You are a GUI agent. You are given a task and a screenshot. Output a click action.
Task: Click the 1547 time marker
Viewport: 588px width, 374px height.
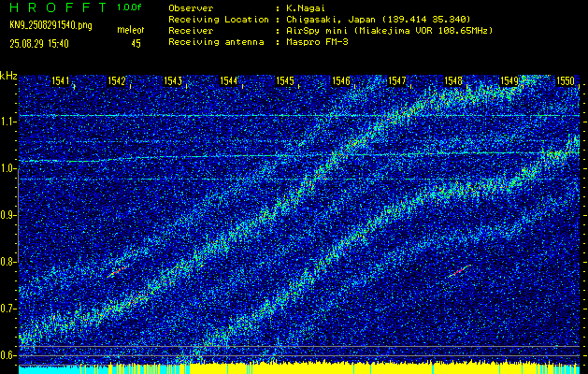click(397, 80)
